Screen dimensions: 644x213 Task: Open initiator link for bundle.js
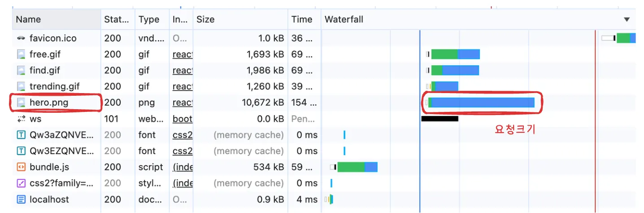(x=183, y=167)
